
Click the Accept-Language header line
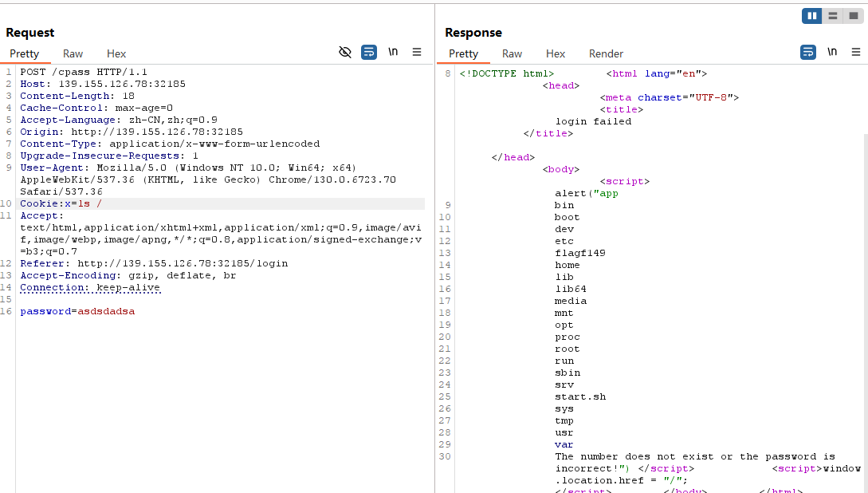pyautogui.click(x=119, y=120)
